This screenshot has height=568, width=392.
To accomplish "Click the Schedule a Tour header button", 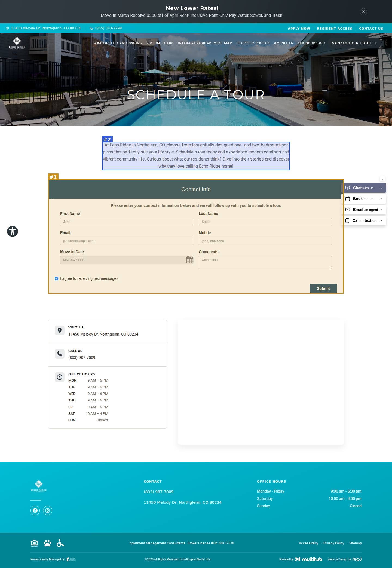I will (354, 43).
